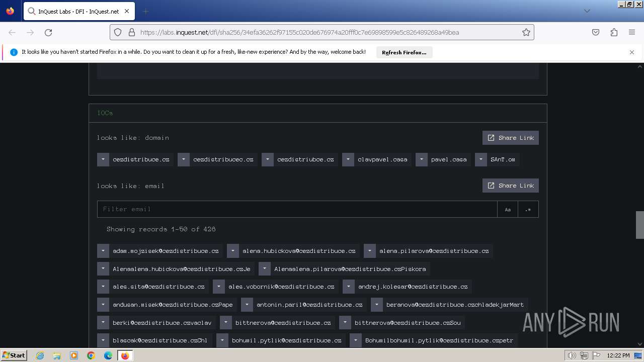Image resolution: width=644 pixels, height=362 pixels.
Task: Share Link for domain IOCs
Action: tap(510, 138)
